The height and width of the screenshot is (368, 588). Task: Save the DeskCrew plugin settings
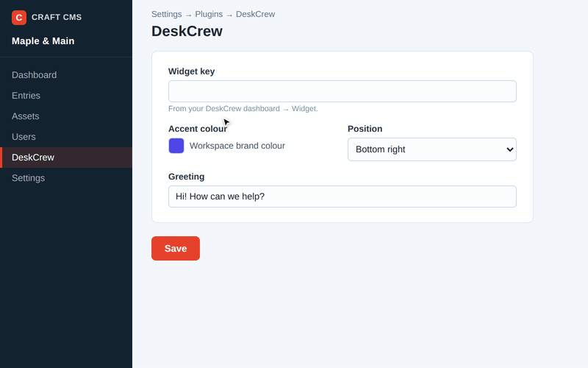(x=176, y=248)
